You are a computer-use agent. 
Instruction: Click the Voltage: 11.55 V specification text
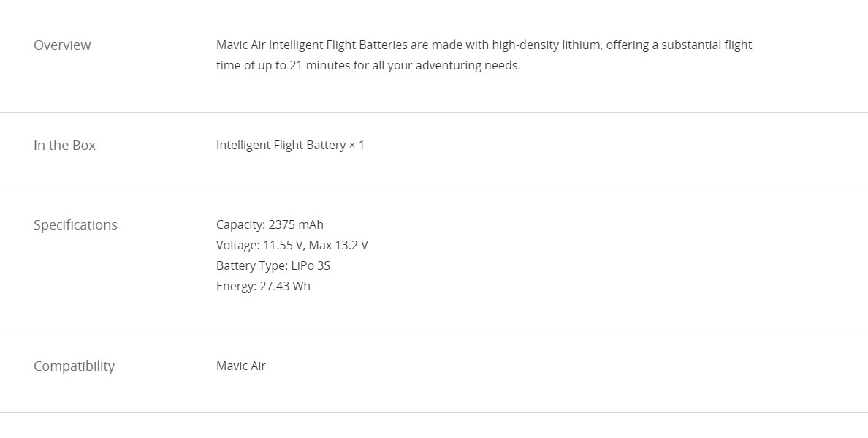coord(261,245)
